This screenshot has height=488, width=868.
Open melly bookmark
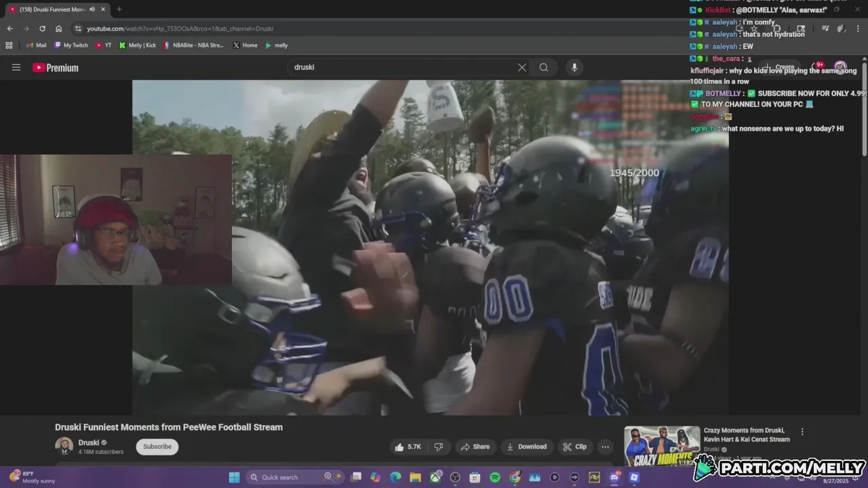pyautogui.click(x=277, y=45)
